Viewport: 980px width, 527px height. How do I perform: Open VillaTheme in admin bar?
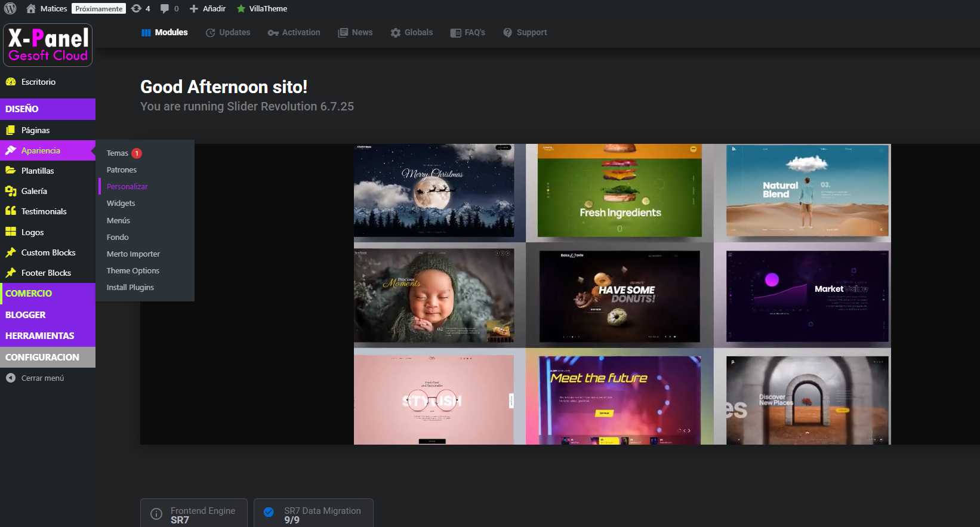(x=262, y=8)
